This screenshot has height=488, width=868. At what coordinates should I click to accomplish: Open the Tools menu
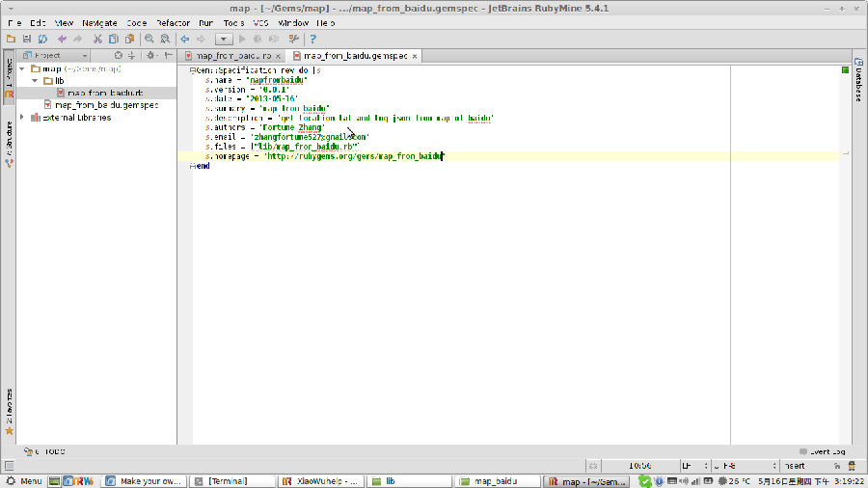[x=233, y=23]
